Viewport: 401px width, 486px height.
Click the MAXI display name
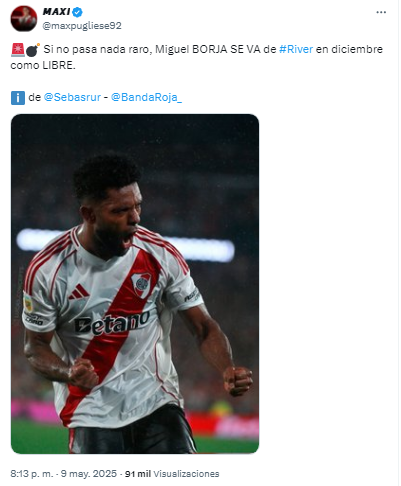pyautogui.click(x=56, y=12)
